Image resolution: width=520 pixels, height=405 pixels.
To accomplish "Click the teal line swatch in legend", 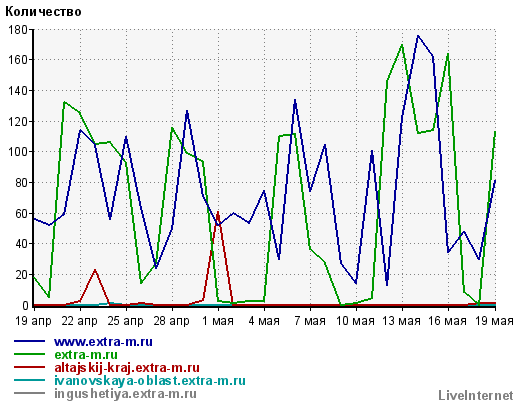I will pos(29,380).
